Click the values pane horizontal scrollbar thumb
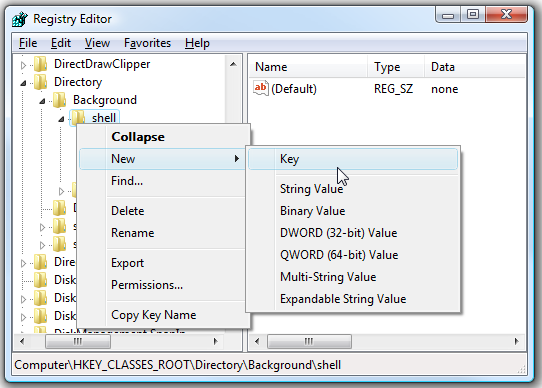The height and width of the screenshot is (388, 542). coord(309,342)
